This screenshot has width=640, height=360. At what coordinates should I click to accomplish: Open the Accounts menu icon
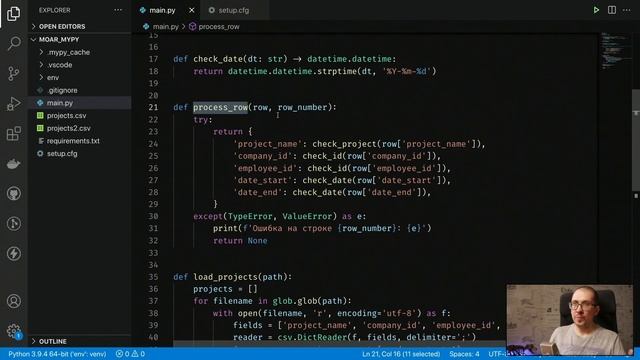pos(13,301)
